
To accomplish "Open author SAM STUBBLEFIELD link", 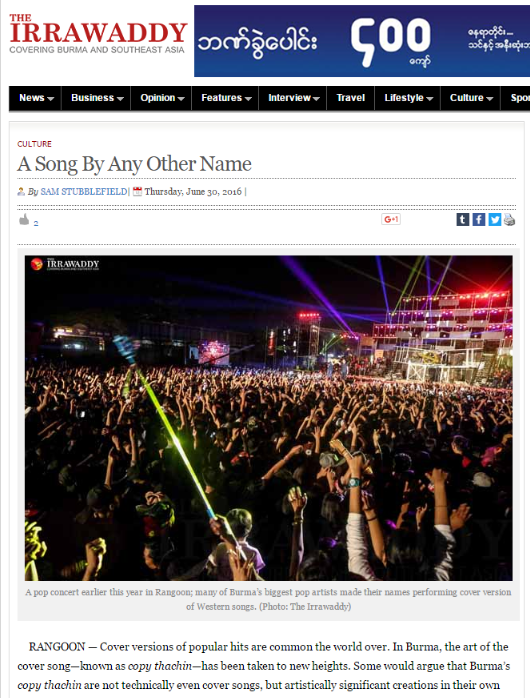I will (x=84, y=192).
